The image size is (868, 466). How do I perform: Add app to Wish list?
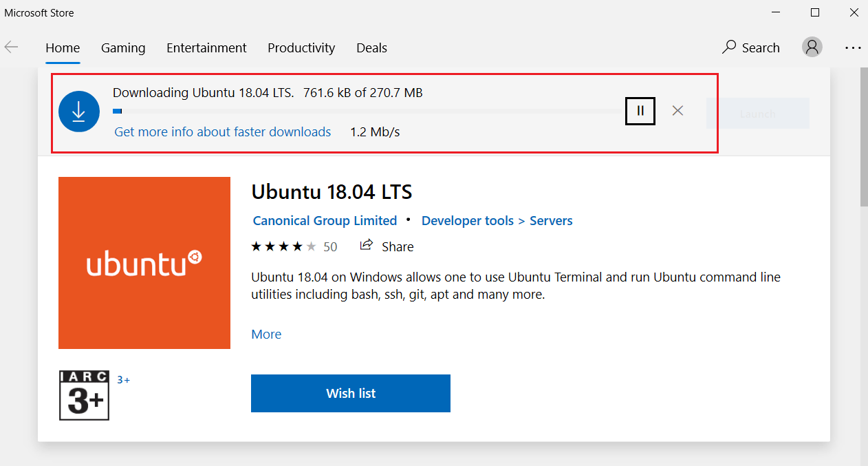click(351, 394)
